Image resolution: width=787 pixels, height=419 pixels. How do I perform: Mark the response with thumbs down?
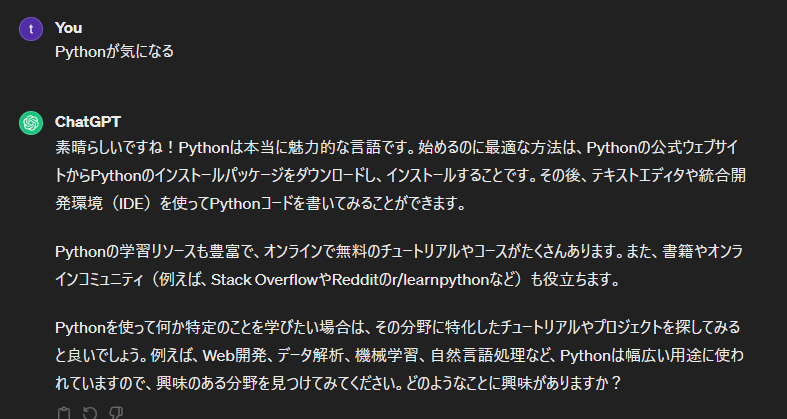(x=116, y=413)
